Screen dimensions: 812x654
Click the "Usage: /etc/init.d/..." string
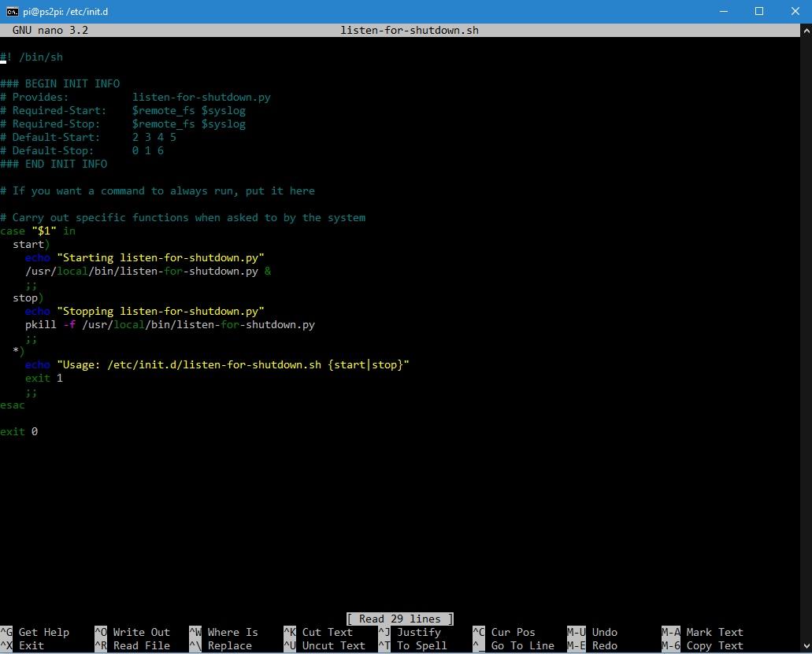233,365
